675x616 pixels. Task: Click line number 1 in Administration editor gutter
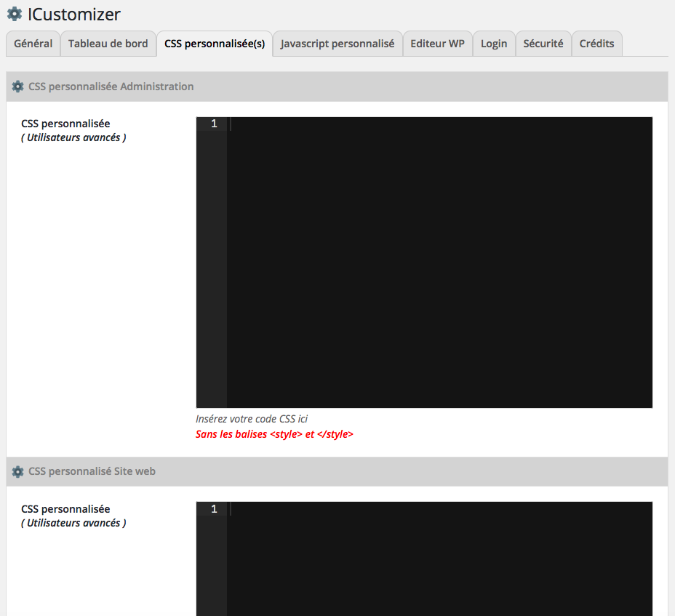pyautogui.click(x=214, y=124)
